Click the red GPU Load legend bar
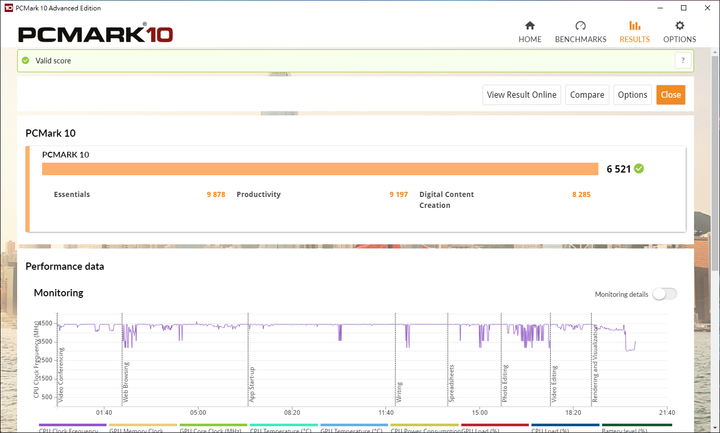Viewport: 720px width, 433px height. tap(495, 425)
